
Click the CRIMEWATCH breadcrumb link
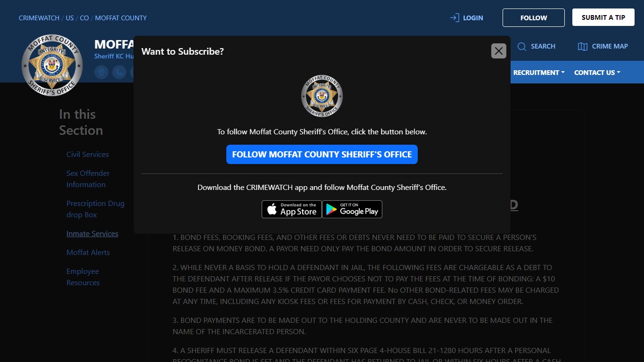[39, 18]
